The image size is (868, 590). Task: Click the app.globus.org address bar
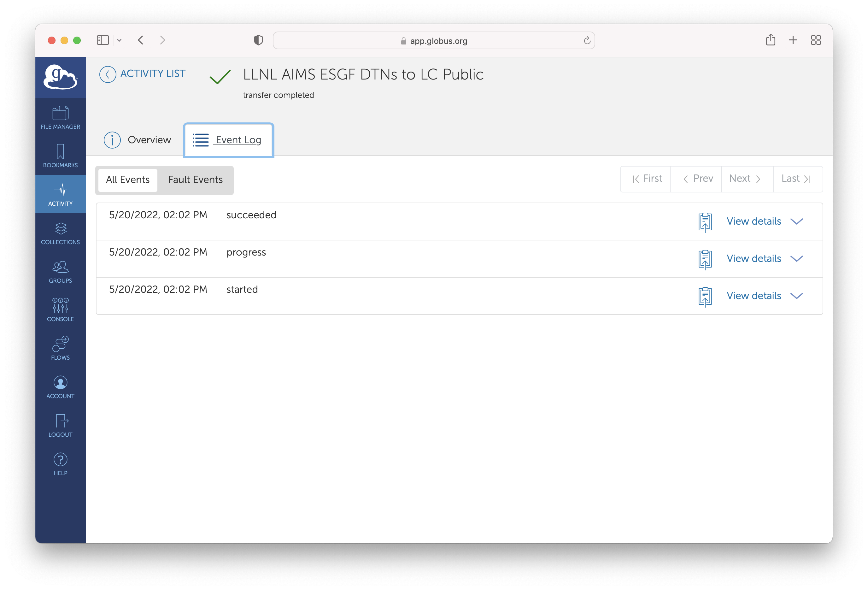(x=434, y=41)
